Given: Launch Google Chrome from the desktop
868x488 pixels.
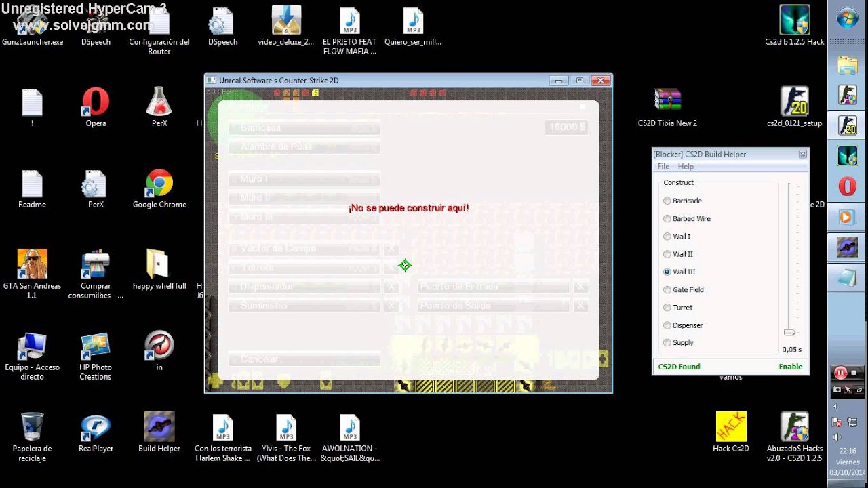Looking at the screenshot, I should click(x=159, y=190).
